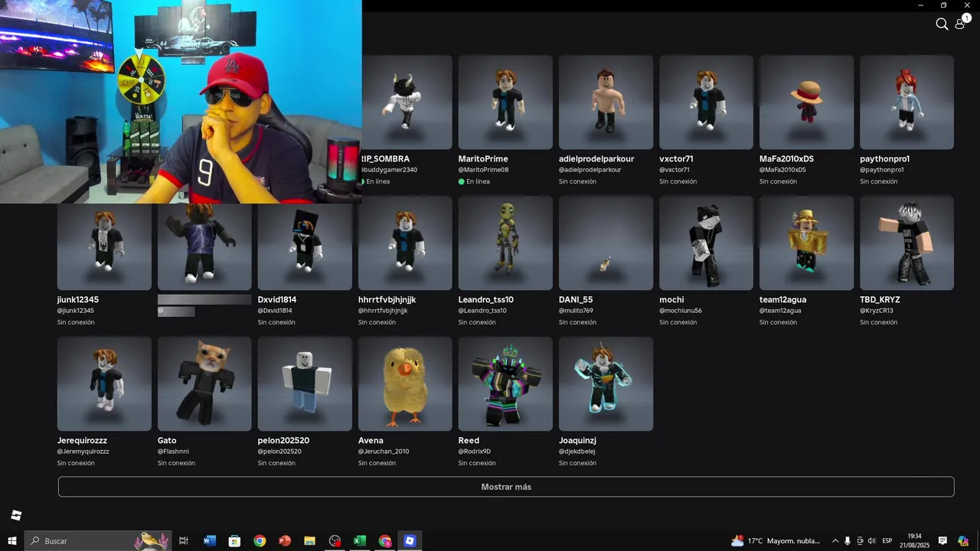
Task: Open adielprodelparkour's avatar thumbnail
Action: (x=606, y=102)
